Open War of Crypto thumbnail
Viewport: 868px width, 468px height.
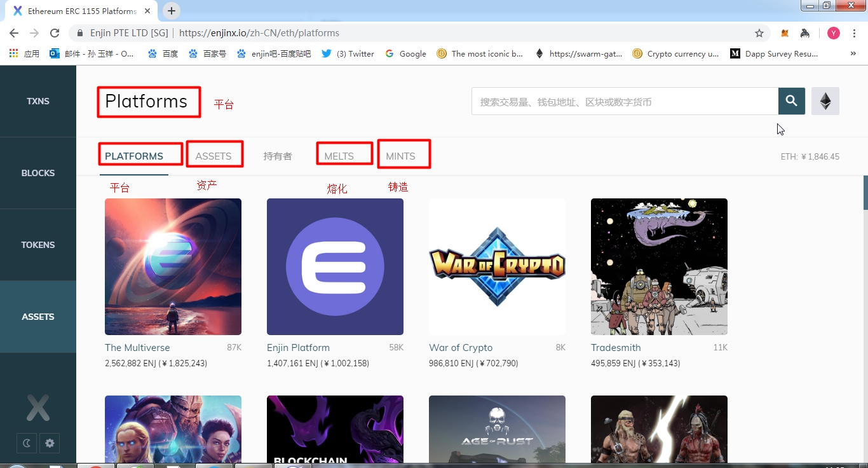(x=497, y=266)
